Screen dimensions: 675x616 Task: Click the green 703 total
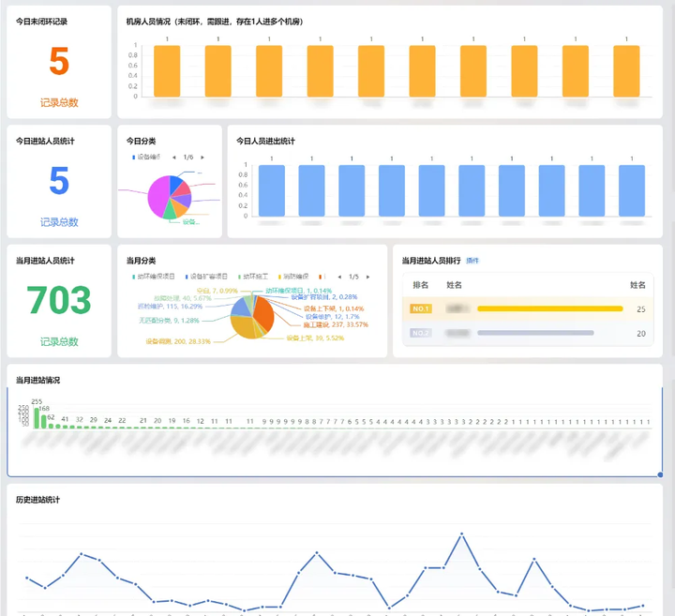click(59, 300)
